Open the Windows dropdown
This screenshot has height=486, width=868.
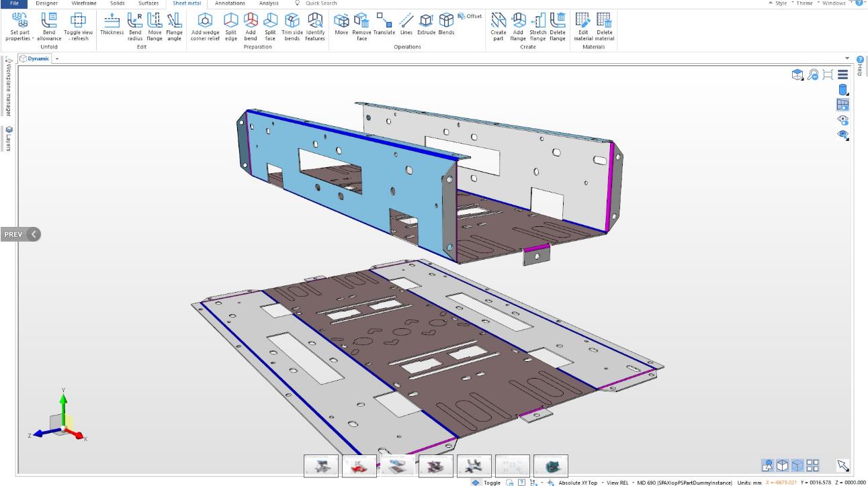(833, 3)
